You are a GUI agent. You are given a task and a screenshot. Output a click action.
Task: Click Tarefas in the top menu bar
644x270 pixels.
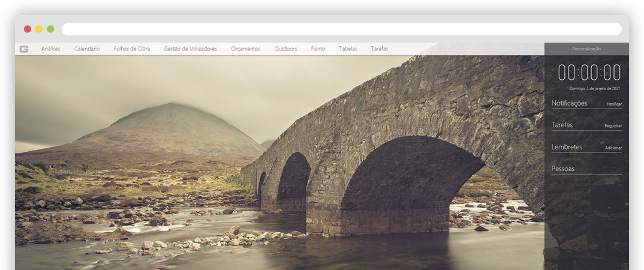(380, 49)
